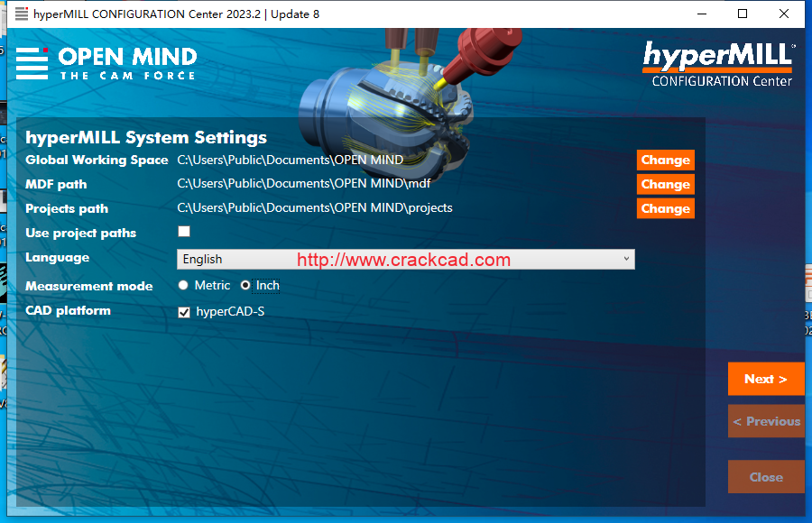Click the Use project paths label

pyautogui.click(x=81, y=233)
